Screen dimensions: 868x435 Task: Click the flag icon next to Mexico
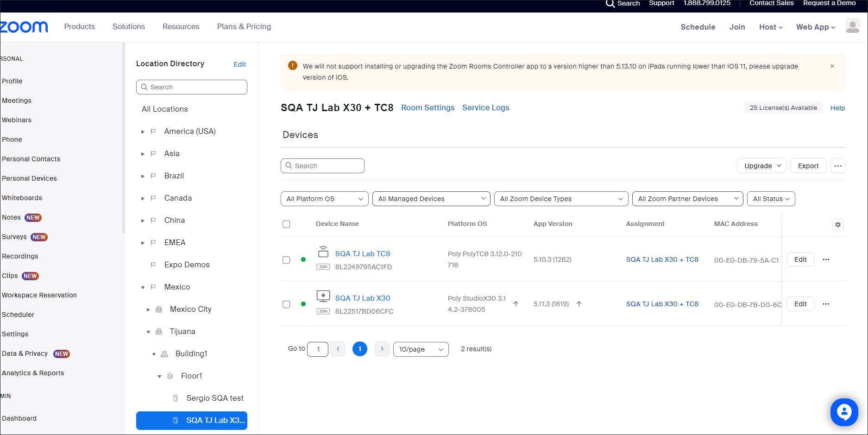[x=153, y=287]
